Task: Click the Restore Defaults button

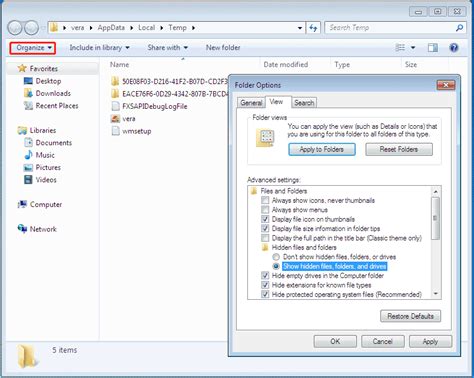Action: [x=410, y=316]
